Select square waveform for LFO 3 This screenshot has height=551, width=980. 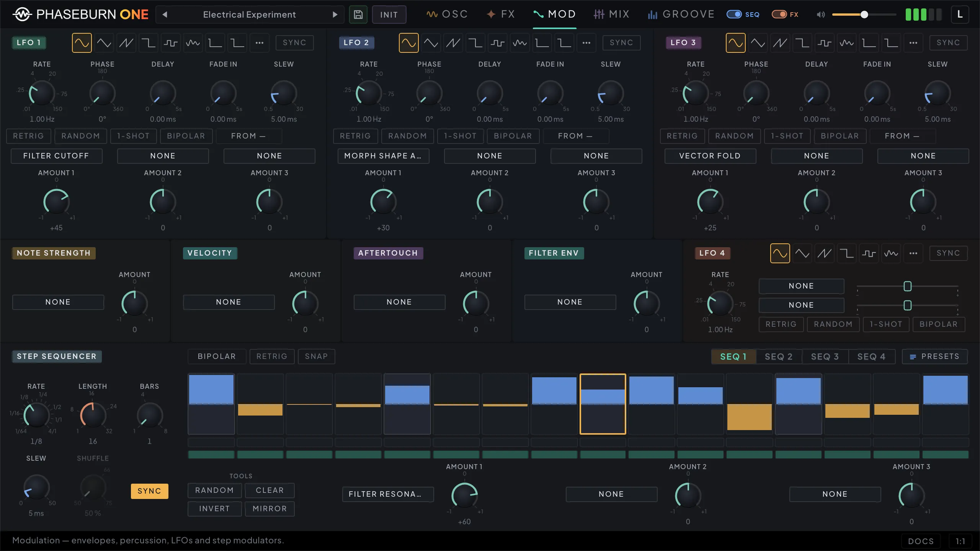[x=802, y=43]
